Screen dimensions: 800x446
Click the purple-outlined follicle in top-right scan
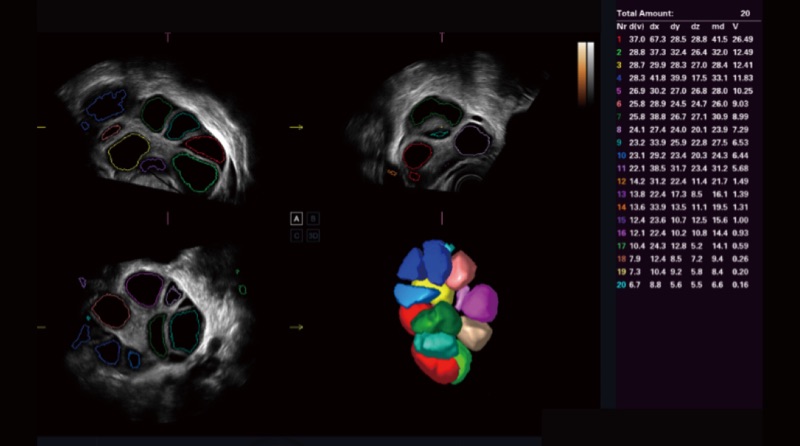(472, 139)
